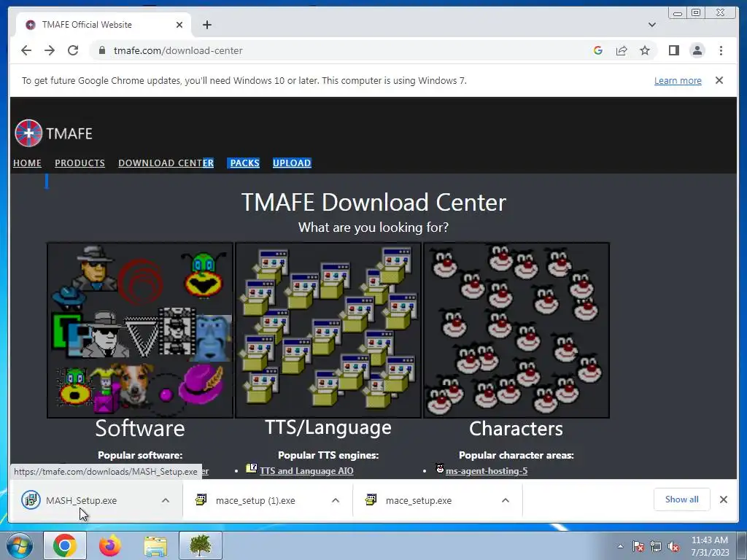Click icon beside ms-agent-hosting-5

[x=440, y=469]
